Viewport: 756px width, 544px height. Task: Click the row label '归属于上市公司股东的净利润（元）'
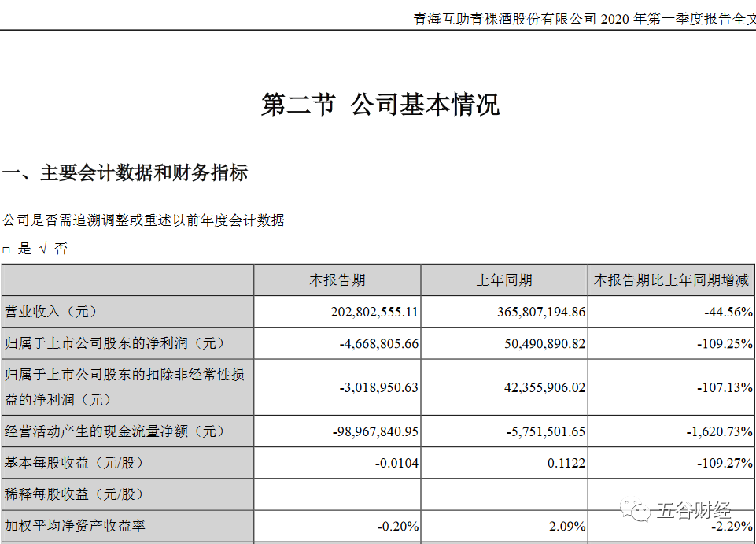pos(114,343)
